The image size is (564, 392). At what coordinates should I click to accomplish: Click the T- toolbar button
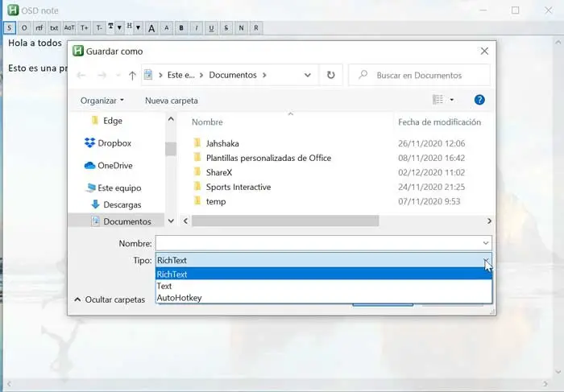coord(99,27)
